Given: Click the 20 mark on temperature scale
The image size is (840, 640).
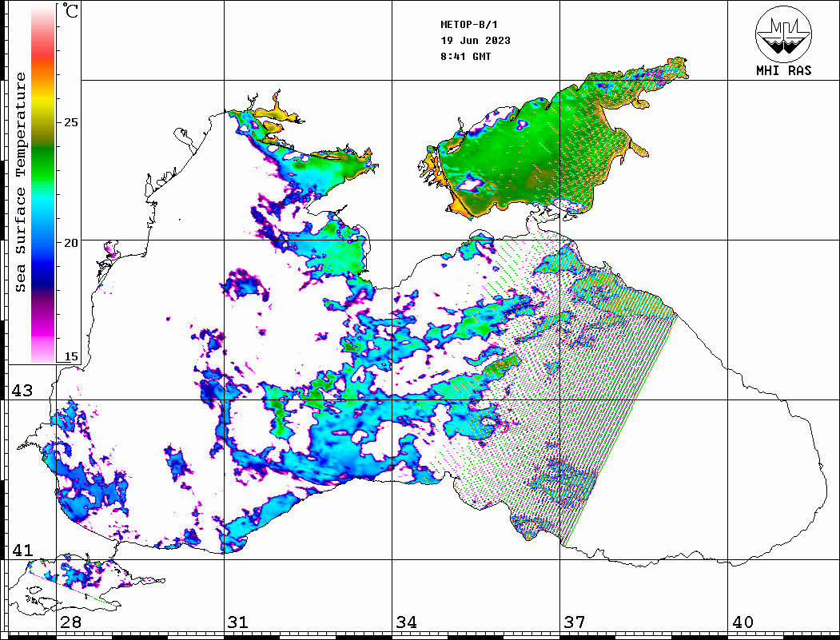Looking at the screenshot, I should pos(72,242).
